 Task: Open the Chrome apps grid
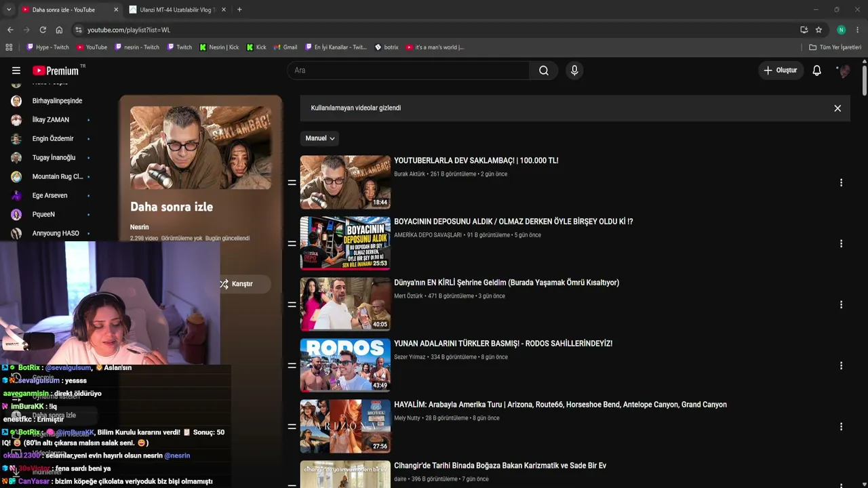tap(9, 47)
